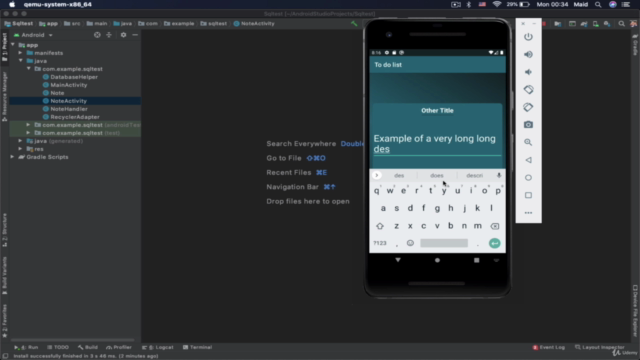Click emulator toolbar home circle icon
The image size is (640, 360).
click(528, 178)
